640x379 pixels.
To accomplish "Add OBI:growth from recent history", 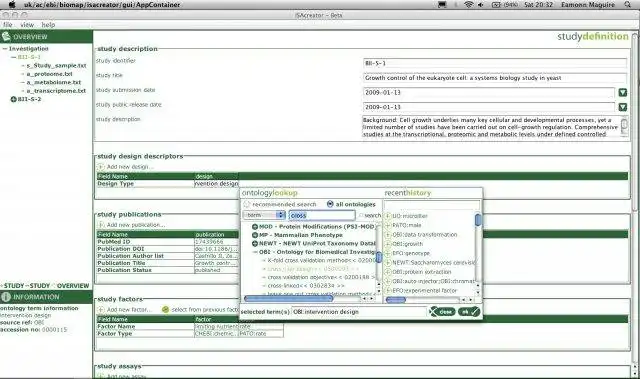I will (388, 244).
